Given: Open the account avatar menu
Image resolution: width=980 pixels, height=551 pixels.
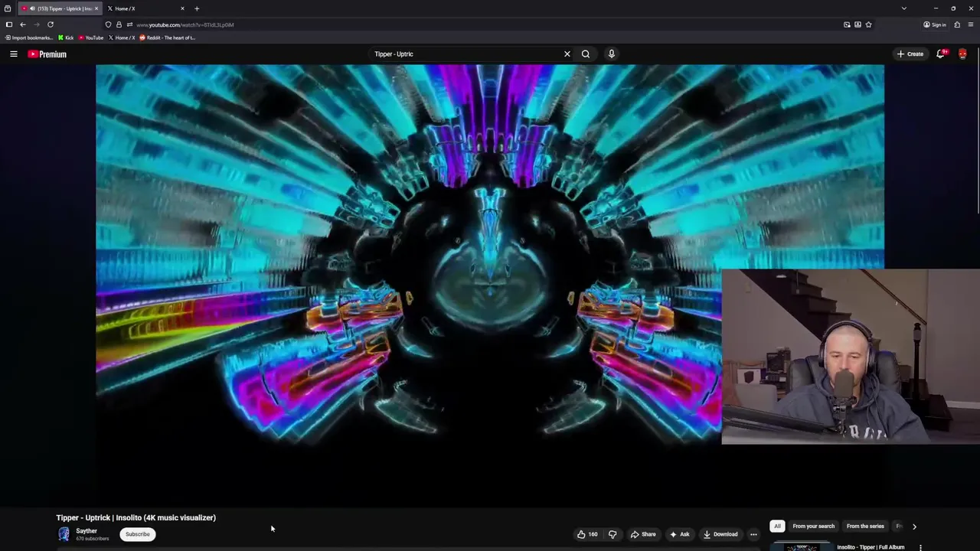Looking at the screenshot, I should pos(962,54).
